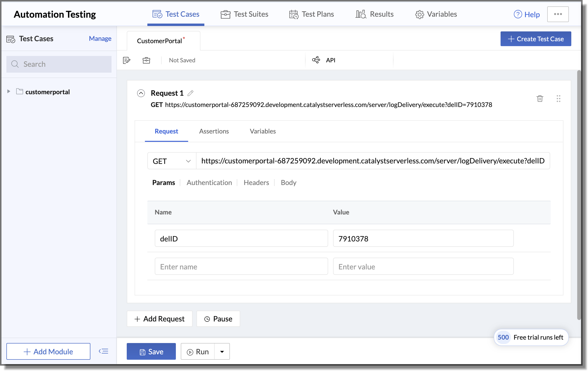Collapse Request 1 with the circled chevron
The width and height of the screenshot is (588, 371).
click(141, 93)
